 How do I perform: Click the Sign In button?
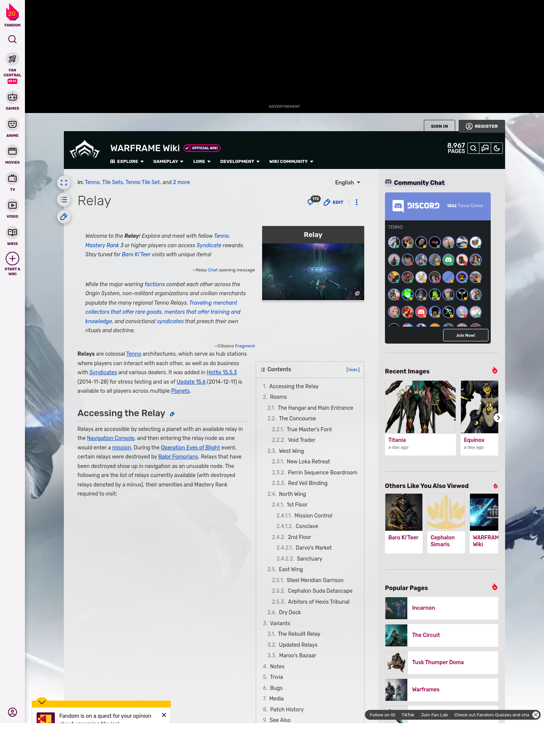439,126
